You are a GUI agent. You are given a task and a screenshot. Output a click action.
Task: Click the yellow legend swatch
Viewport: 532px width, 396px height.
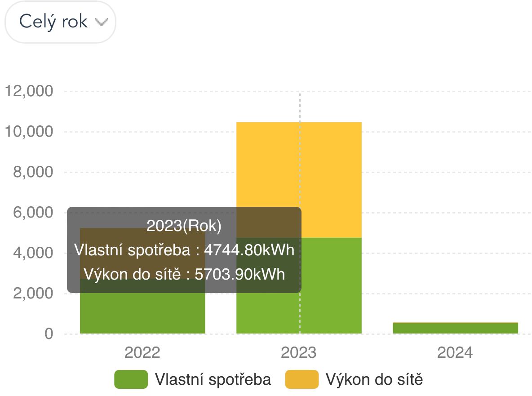[301, 379]
